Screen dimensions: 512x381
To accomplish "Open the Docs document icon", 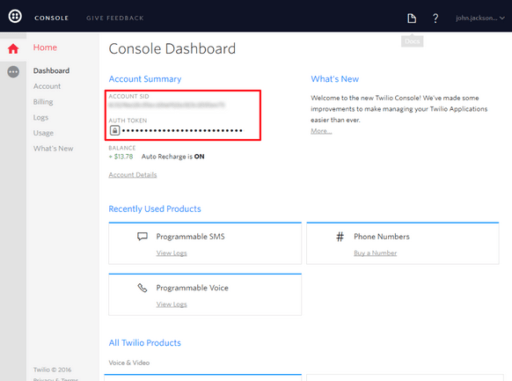I will (x=412, y=18).
